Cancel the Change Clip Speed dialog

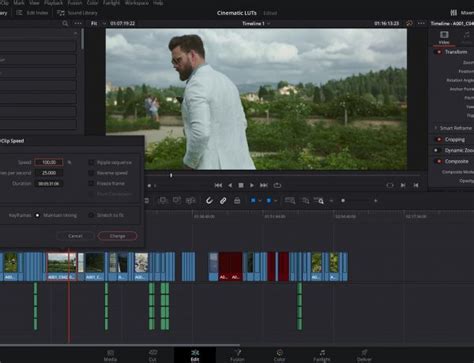[x=75, y=236]
